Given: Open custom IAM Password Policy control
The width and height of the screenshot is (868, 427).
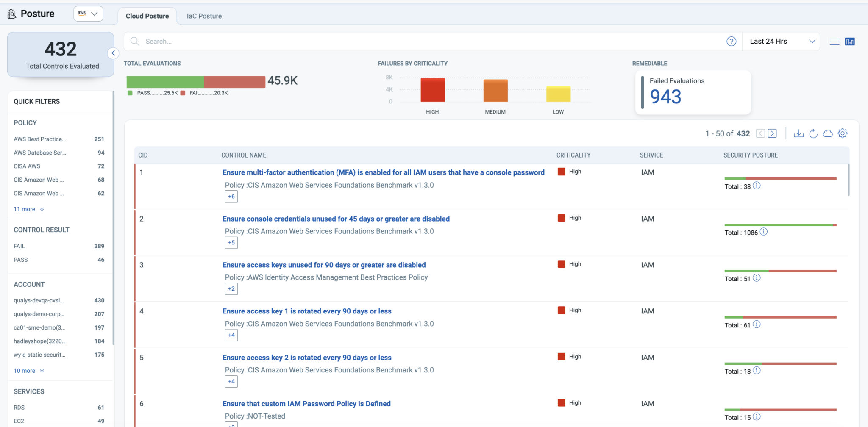Looking at the screenshot, I should click(306, 404).
